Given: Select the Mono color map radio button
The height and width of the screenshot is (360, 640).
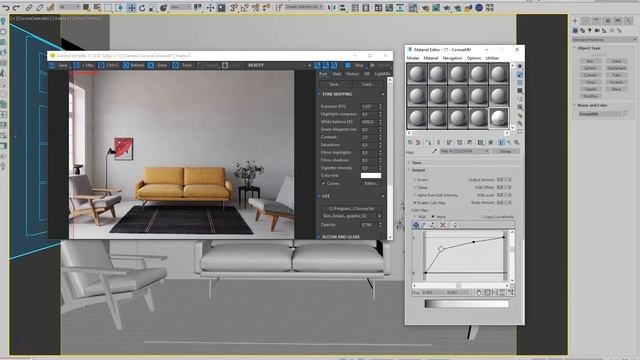Looking at the screenshot, I should click(433, 217).
